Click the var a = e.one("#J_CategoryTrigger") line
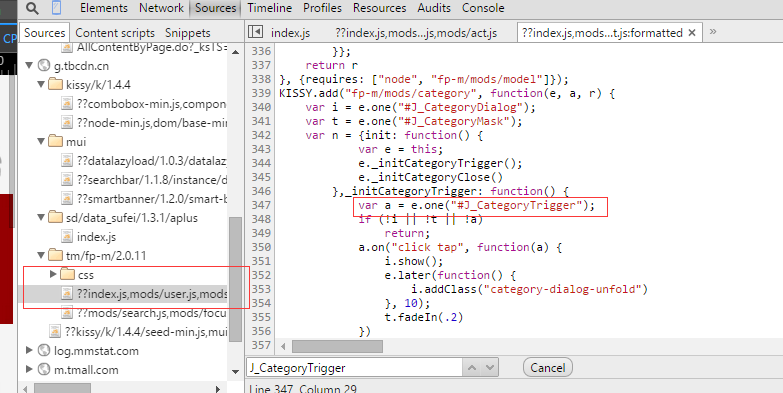 click(x=476, y=205)
